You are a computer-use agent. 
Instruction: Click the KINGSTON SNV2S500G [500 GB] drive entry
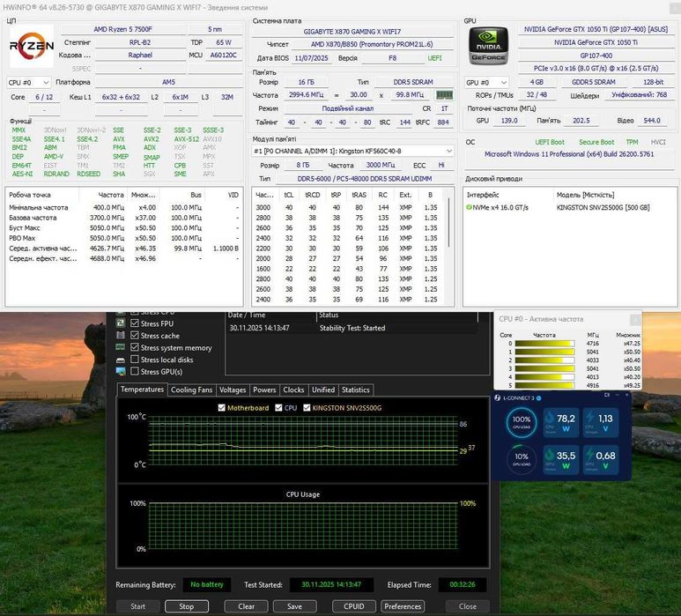(603, 207)
